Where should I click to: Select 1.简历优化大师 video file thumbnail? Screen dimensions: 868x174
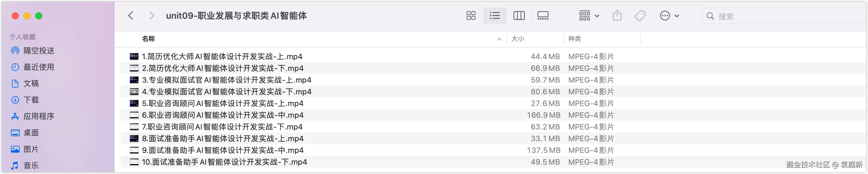134,57
